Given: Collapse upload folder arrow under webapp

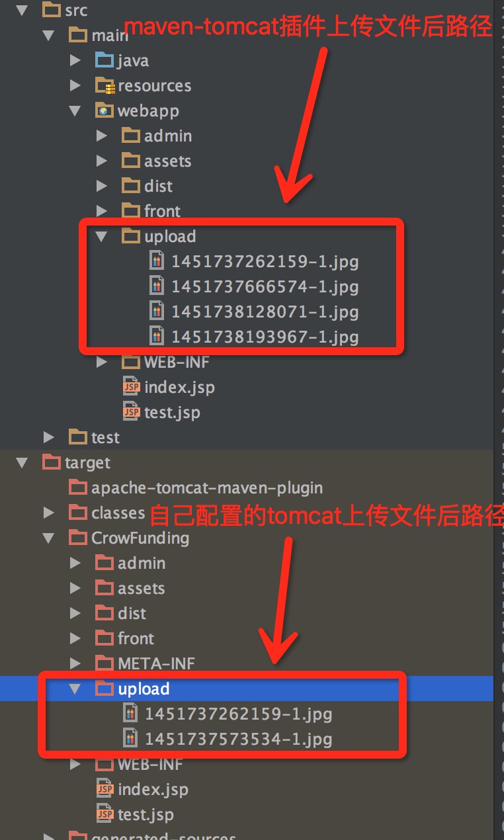Looking at the screenshot, I should point(101,236).
